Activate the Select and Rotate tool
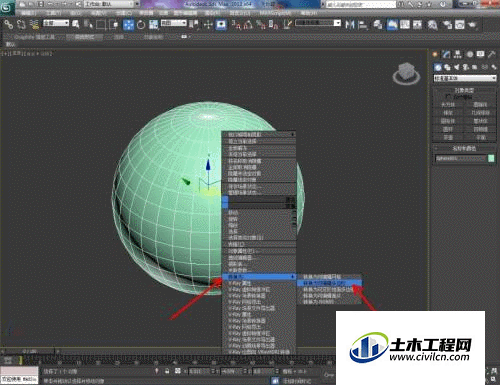The height and width of the screenshot is (385, 500). pyautogui.click(x=141, y=25)
